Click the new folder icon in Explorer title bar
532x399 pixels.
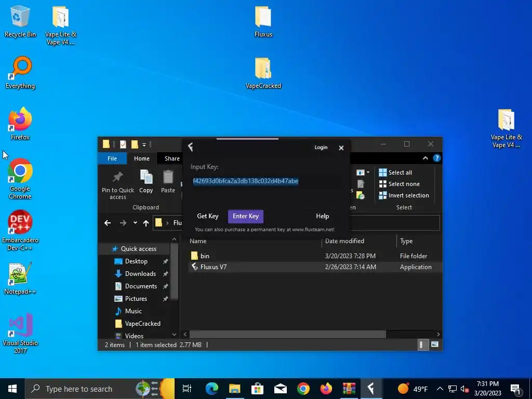click(135, 144)
